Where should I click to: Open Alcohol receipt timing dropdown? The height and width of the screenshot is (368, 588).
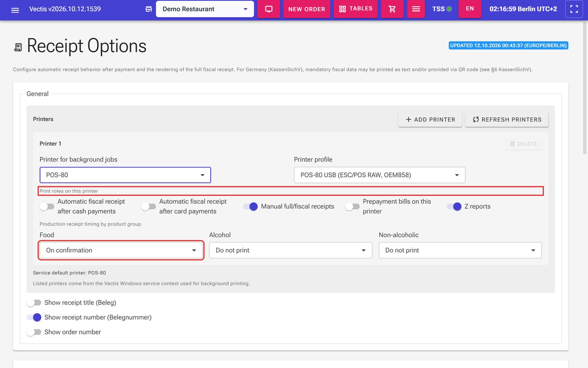coord(290,250)
